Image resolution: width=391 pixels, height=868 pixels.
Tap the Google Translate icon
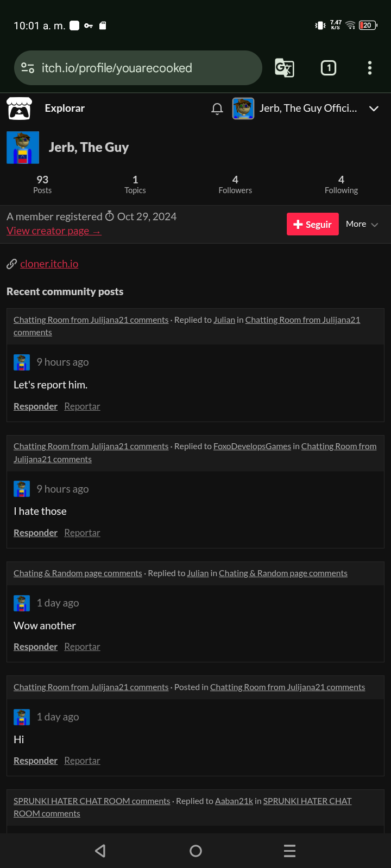point(285,68)
